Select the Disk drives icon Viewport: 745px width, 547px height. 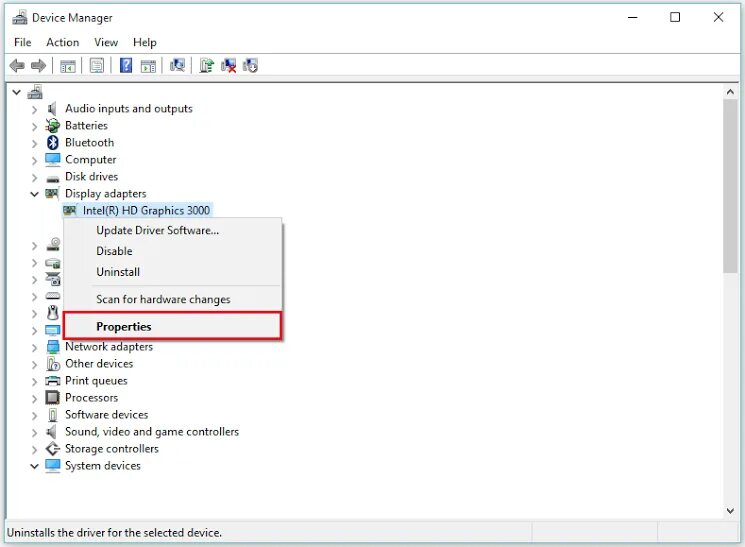point(53,179)
